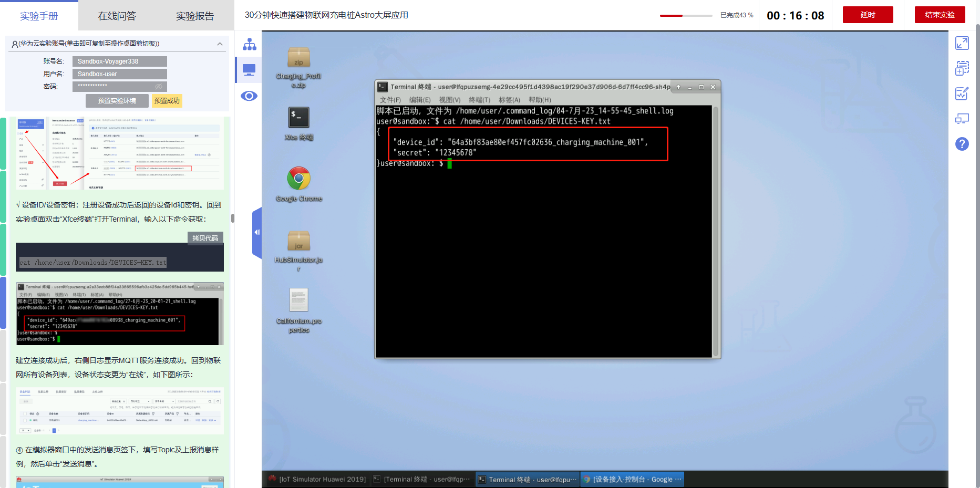Open terminal 标签(A) menu
Image resolution: width=980 pixels, height=488 pixels.
[509, 100]
